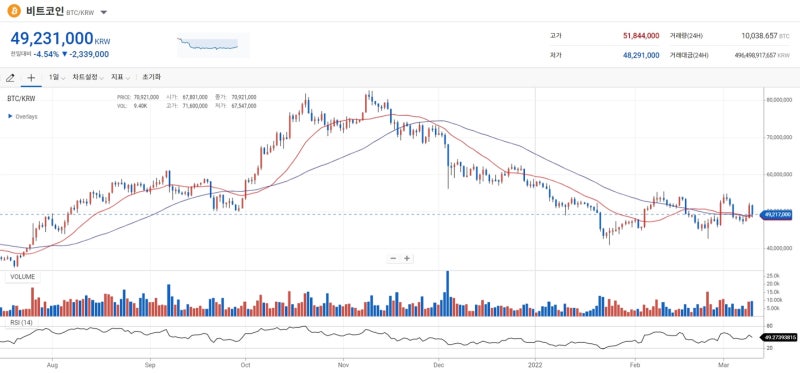Open the 지표 indicators dropdown
This screenshot has height=373, width=800.
pos(120,78)
